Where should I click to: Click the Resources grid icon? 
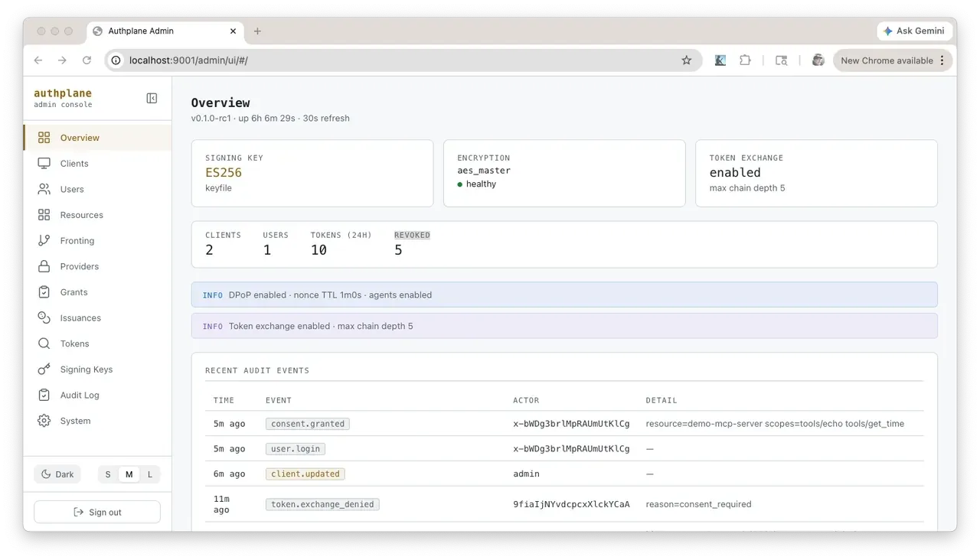pos(44,215)
